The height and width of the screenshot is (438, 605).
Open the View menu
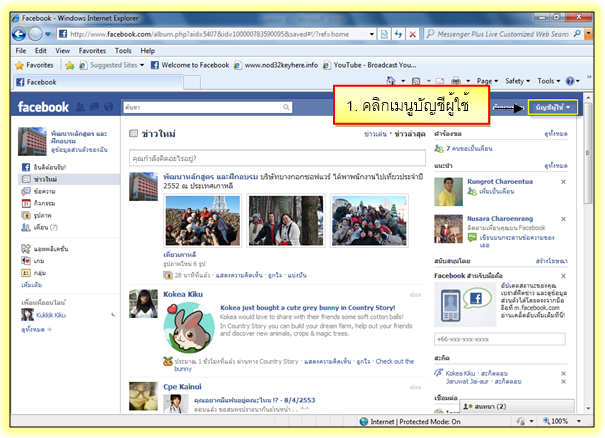point(63,51)
